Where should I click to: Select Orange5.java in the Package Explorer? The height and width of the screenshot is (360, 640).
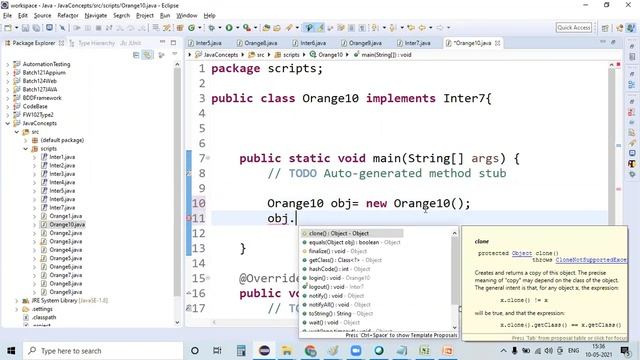[x=66, y=258]
